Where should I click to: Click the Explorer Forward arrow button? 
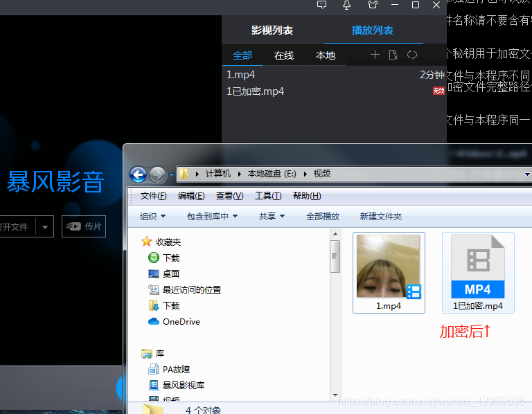(x=157, y=175)
